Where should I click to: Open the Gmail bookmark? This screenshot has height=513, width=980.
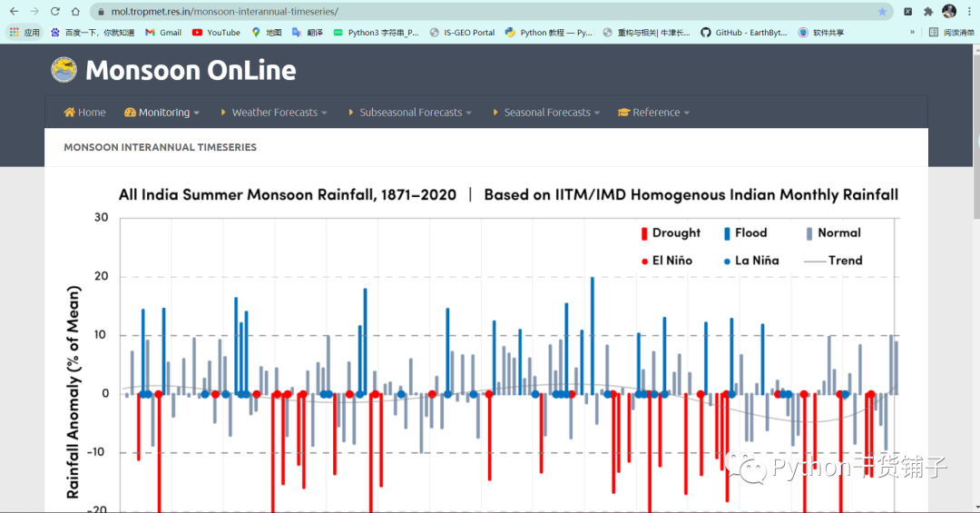tap(163, 33)
